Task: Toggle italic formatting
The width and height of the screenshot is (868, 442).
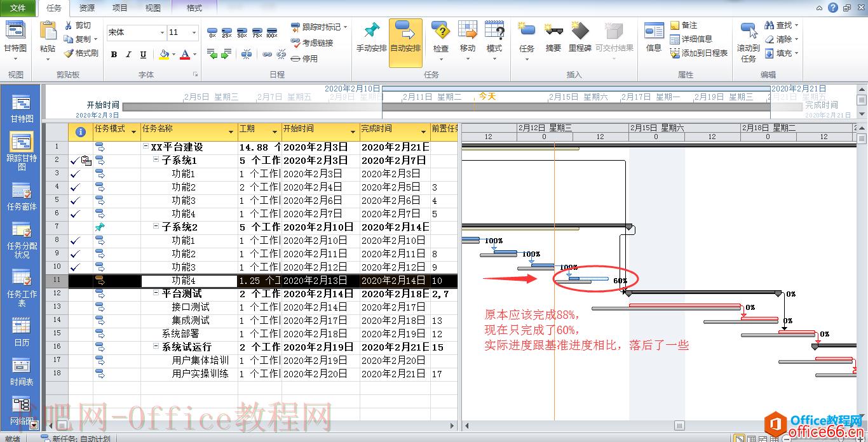Action: (128, 55)
